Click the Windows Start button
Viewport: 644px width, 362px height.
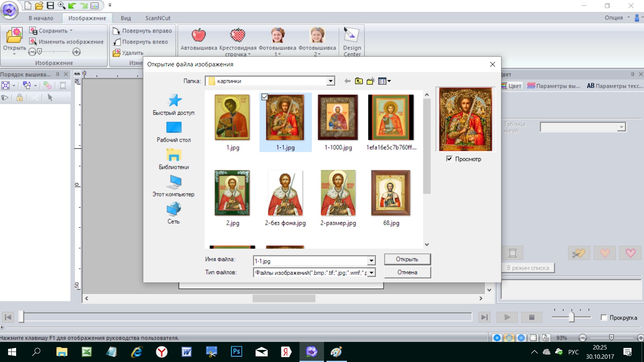tap(12, 352)
